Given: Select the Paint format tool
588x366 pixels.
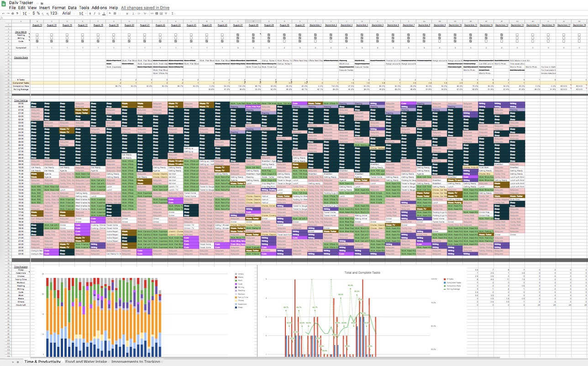Looking at the screenshot, I should [17, 13].
